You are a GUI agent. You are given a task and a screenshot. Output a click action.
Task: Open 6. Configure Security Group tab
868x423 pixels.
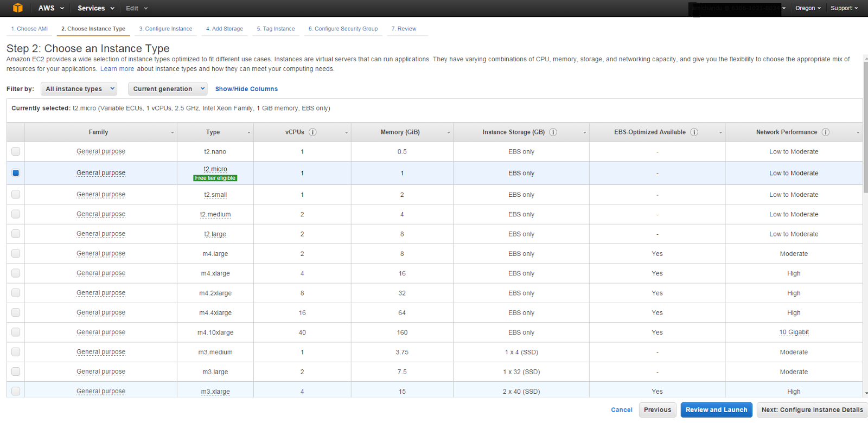click(x=343, y=29)
